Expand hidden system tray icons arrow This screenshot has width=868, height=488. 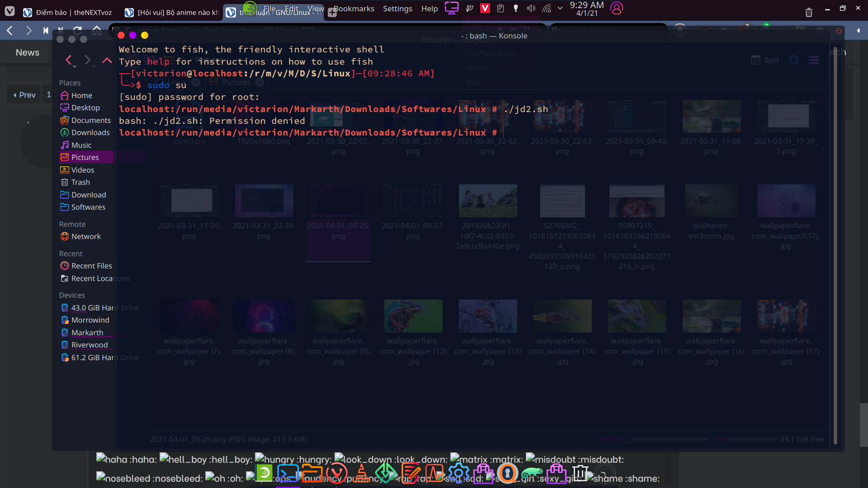[560, 8]
